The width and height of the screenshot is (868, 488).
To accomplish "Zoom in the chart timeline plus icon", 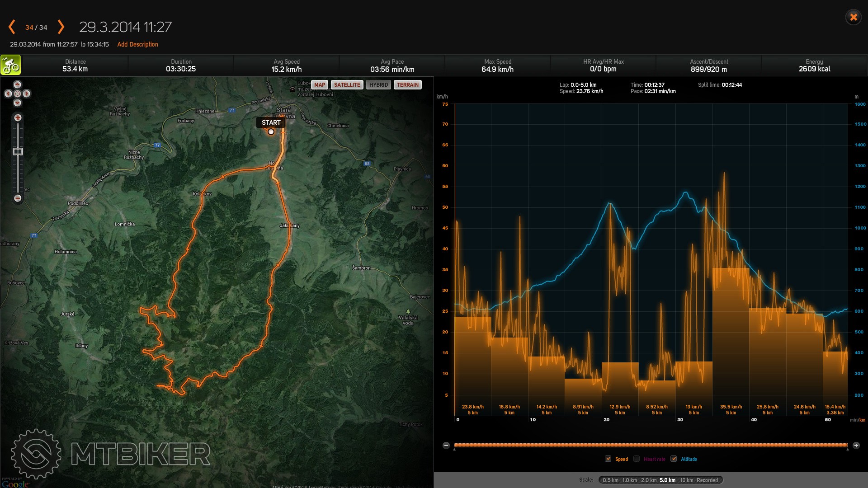I will tap(856, 446).
